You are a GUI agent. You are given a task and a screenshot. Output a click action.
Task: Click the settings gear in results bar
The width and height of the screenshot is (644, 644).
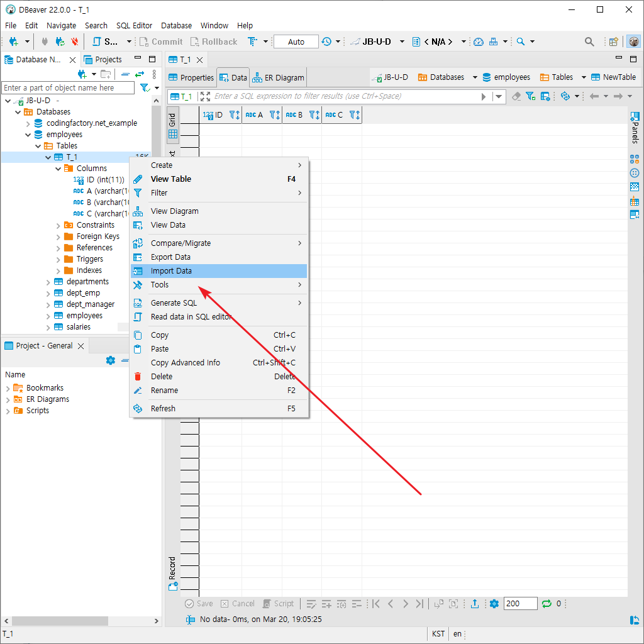click(494, 603)
